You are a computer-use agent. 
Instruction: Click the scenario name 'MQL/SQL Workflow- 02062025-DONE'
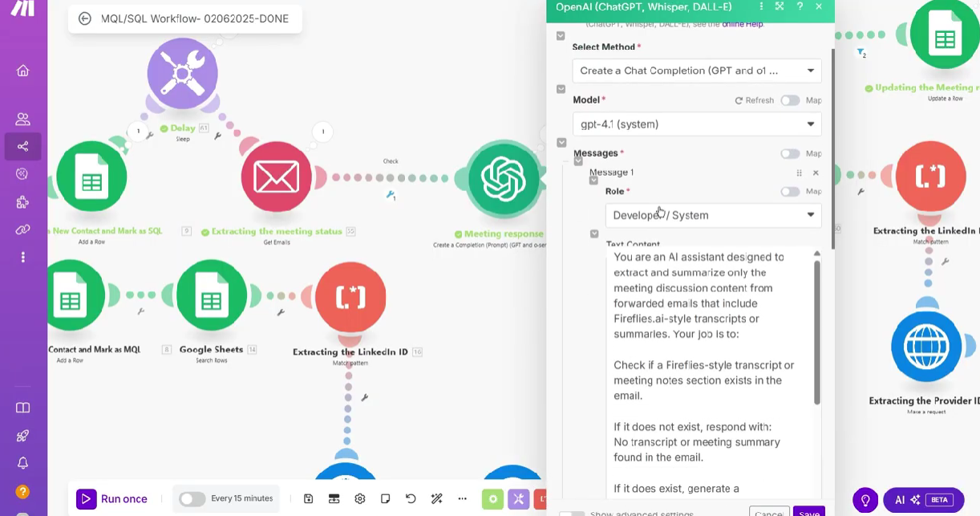(x=195, y=18)
